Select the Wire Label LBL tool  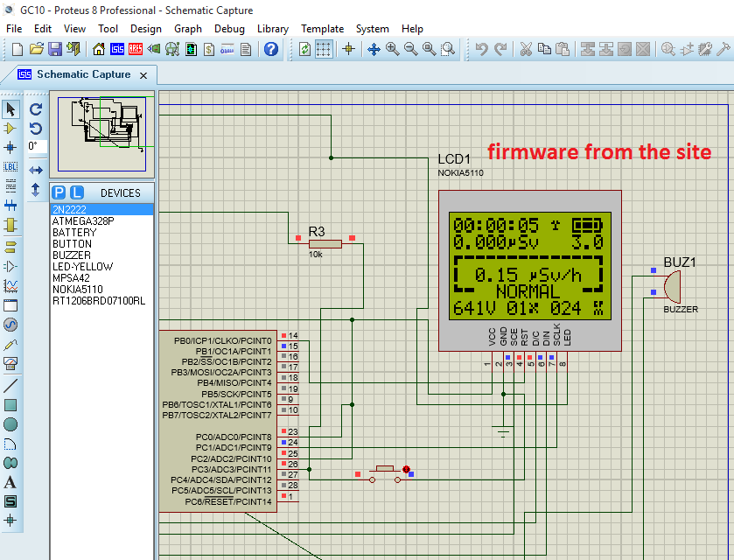[x=10, y=167]
